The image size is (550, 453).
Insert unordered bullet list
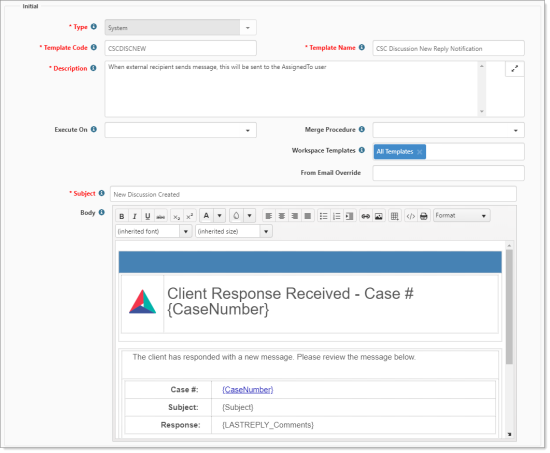point(323,216)
